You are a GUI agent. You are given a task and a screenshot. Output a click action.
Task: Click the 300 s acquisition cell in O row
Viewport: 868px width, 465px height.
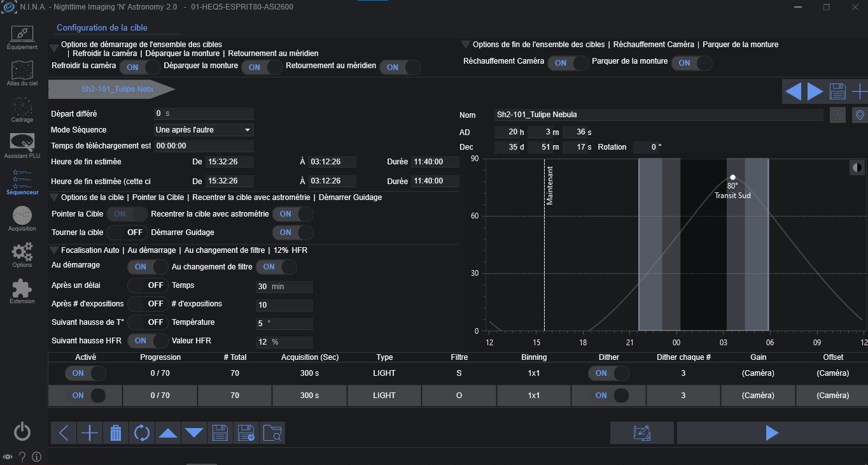point(309,396)
